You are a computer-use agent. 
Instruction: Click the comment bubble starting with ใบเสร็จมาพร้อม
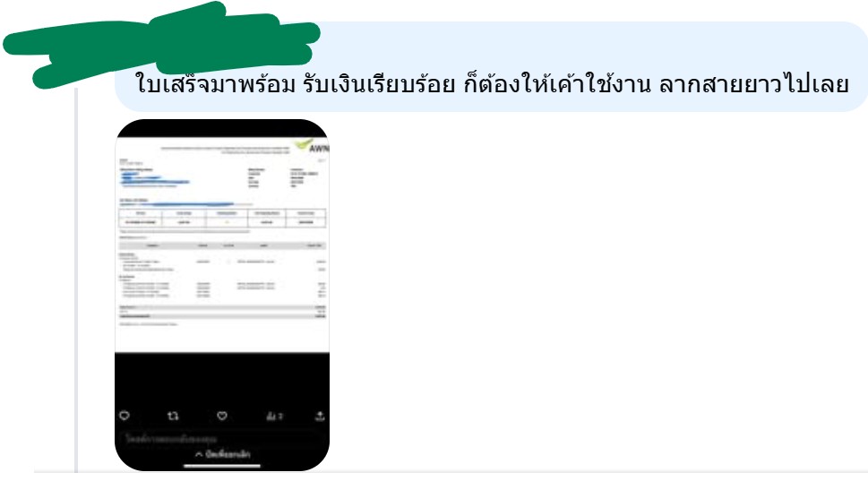pyautogui.click(x=492, y=66)
